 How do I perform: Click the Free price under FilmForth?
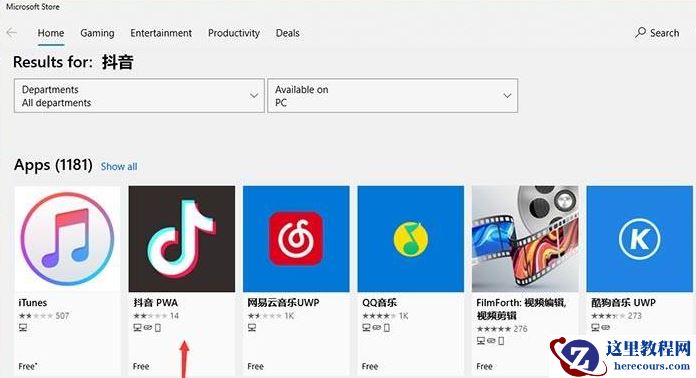484,366
